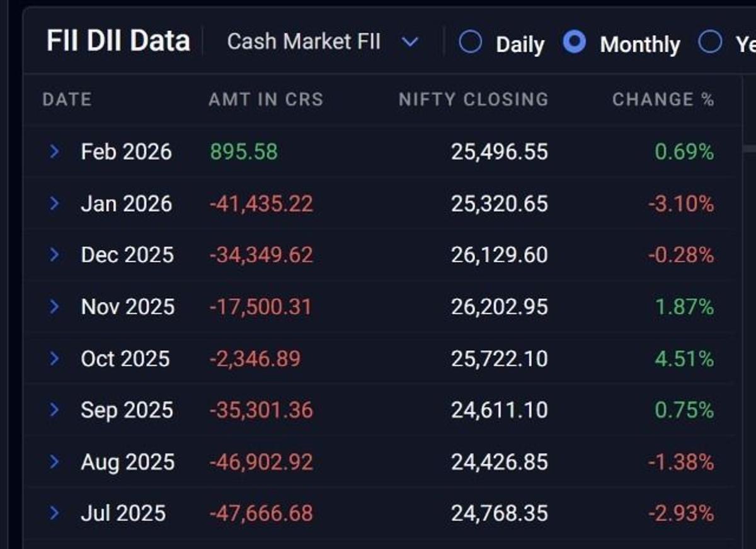Expand the Oct 2025 row chevron

click(56, 358)
